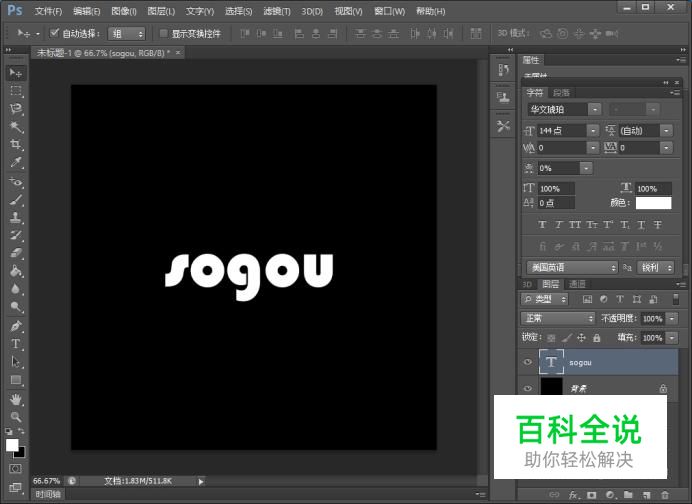This screenshot has width=692, height=504.
Task: Open the language 美国英语 dropdown
Action: click(x=572, y=267)
